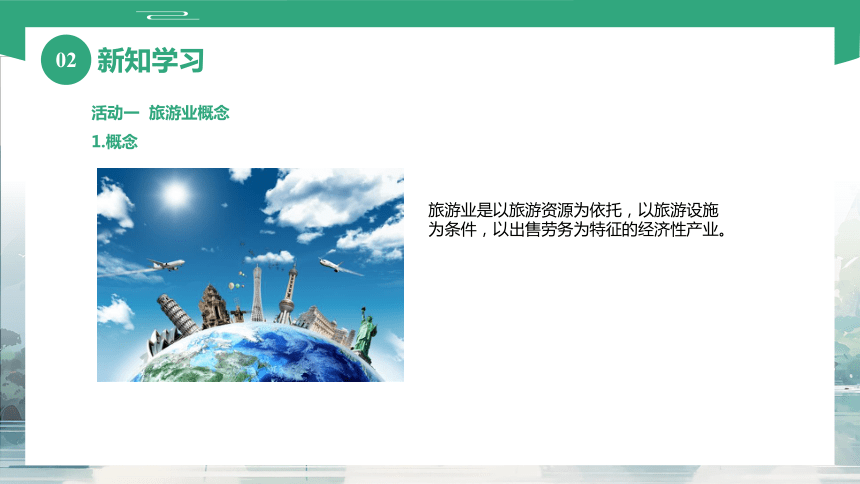Image resolution: width=860 pixels, height=484 pixels.
Task: Click the green circle numbered 02
Action: point(66,60)
